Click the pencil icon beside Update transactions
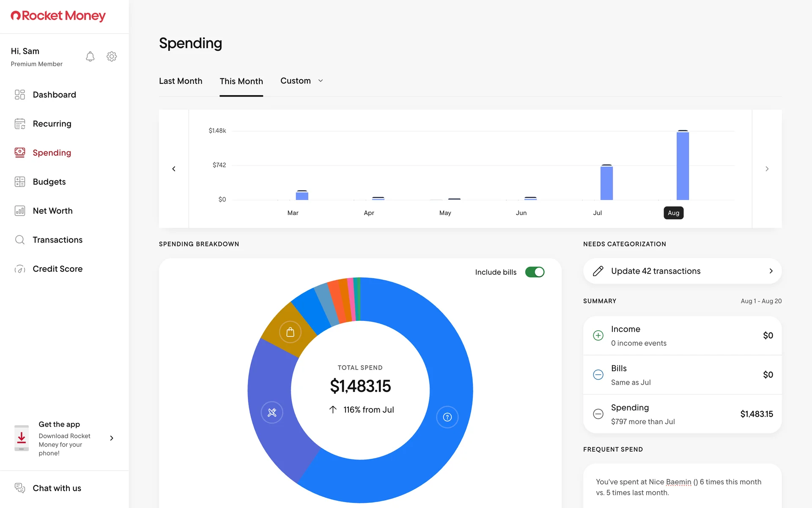812x508 pixels. 598,271
